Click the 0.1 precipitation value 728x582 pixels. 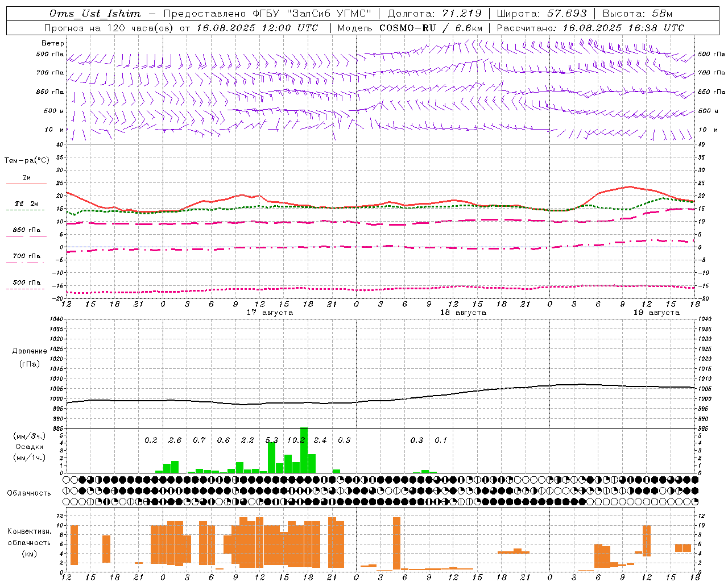click(x=441, y=440)
